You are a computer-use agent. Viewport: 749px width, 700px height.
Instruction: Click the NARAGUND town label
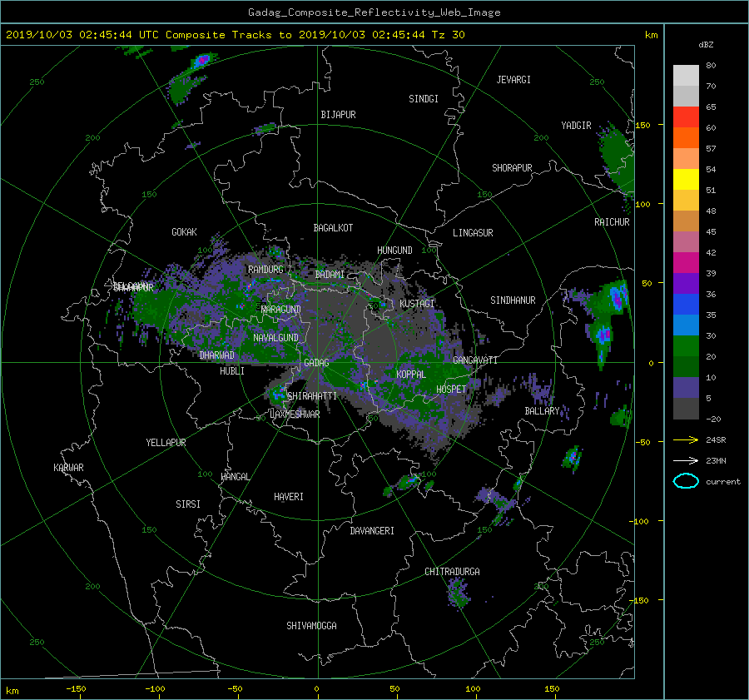pos(281,310)
